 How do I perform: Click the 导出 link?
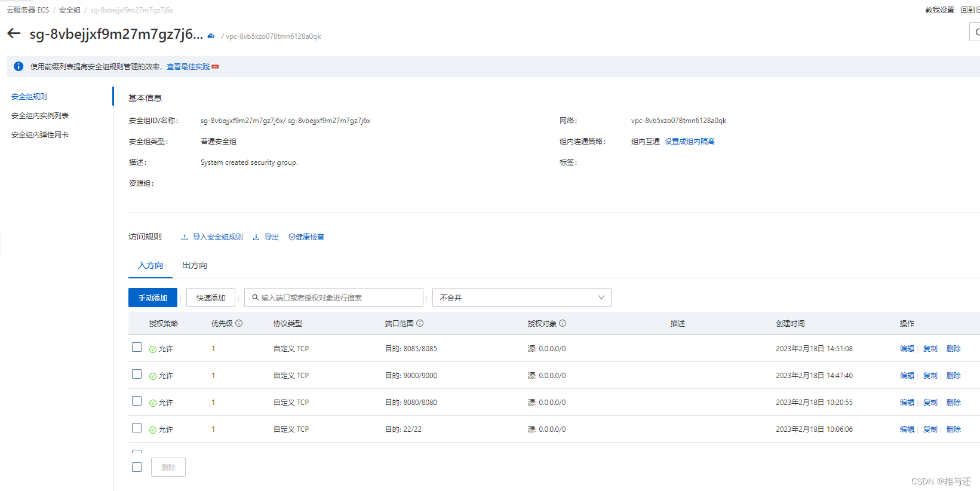(272, 237)
